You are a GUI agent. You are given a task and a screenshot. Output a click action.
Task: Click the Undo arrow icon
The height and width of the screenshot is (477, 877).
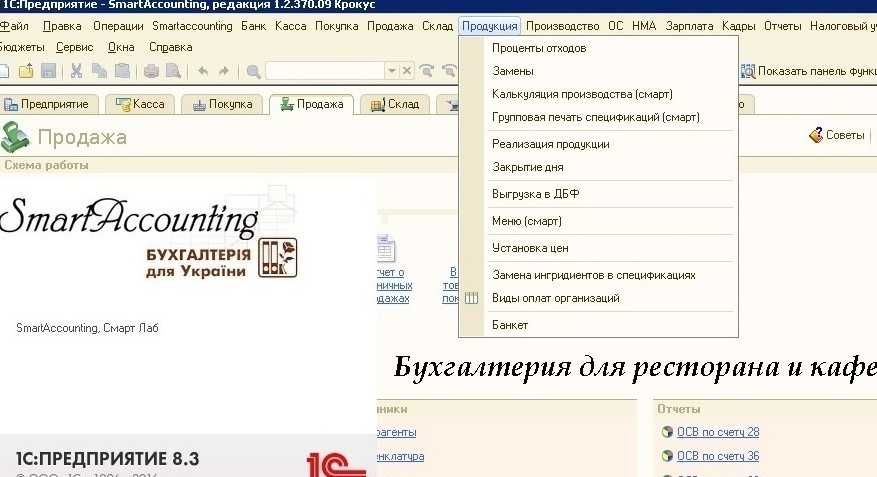(x=203, y=71)
